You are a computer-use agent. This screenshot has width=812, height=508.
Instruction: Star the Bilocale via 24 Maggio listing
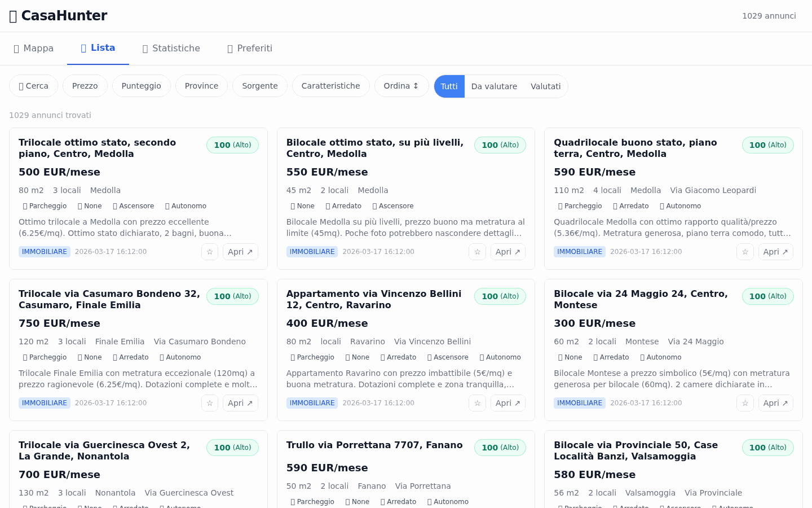(x=745, y=402)
